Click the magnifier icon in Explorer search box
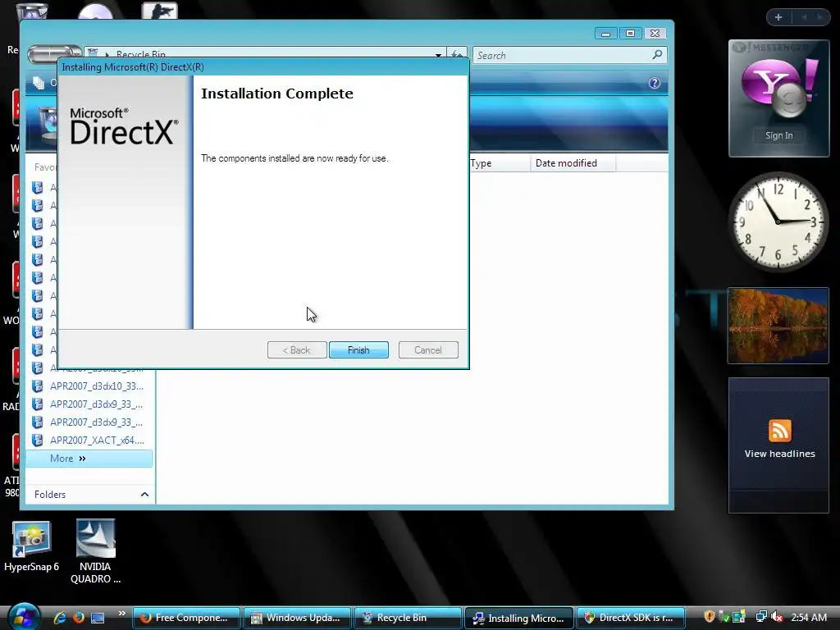 pos(657,55)
